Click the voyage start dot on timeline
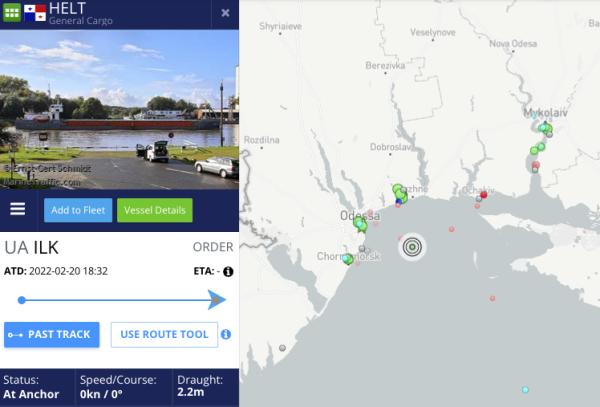Screen dimensions: 600x407 tap(22, 300)
